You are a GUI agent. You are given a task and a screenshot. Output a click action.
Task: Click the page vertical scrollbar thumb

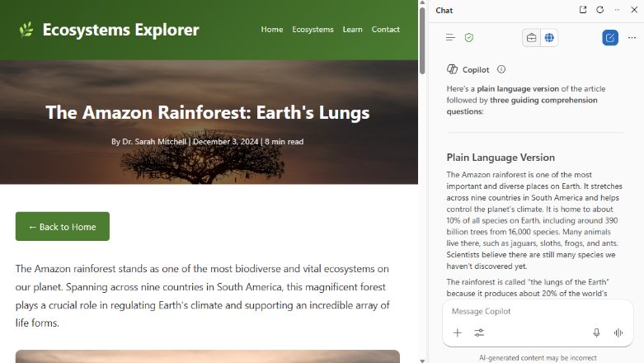(x=422, y=40)
